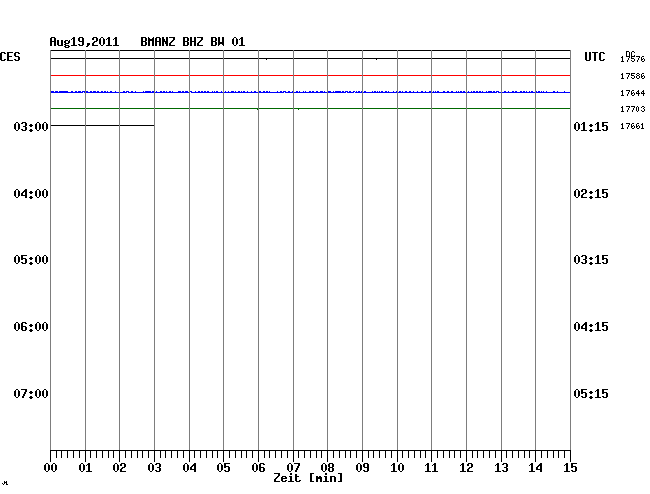Click minute label 07 on time axis

293,468
